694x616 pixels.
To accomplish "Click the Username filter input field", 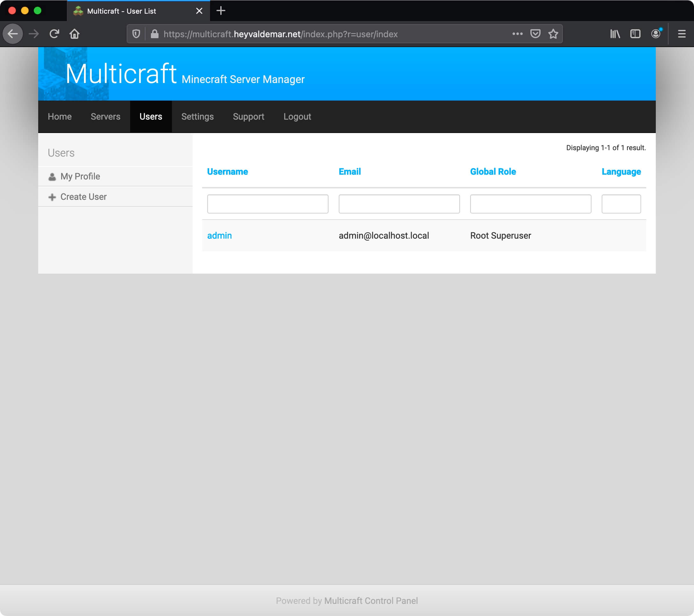I will (x=267, y=204).
